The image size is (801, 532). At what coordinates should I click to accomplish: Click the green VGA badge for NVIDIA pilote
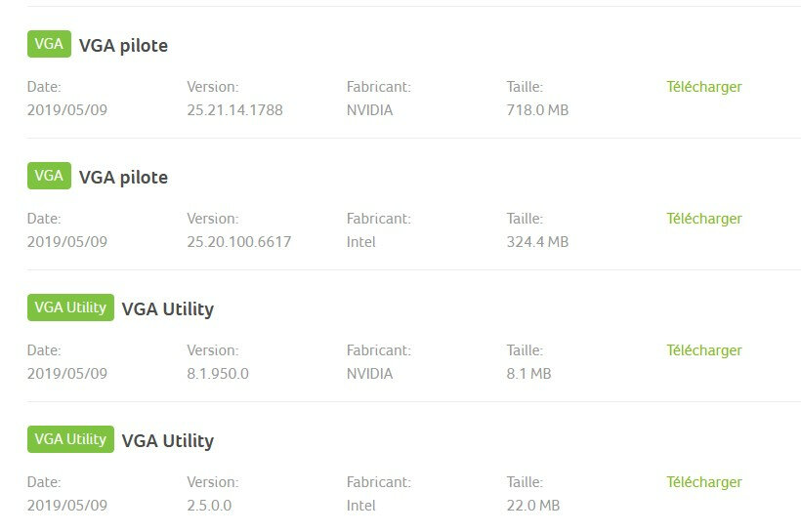point(49,44)
